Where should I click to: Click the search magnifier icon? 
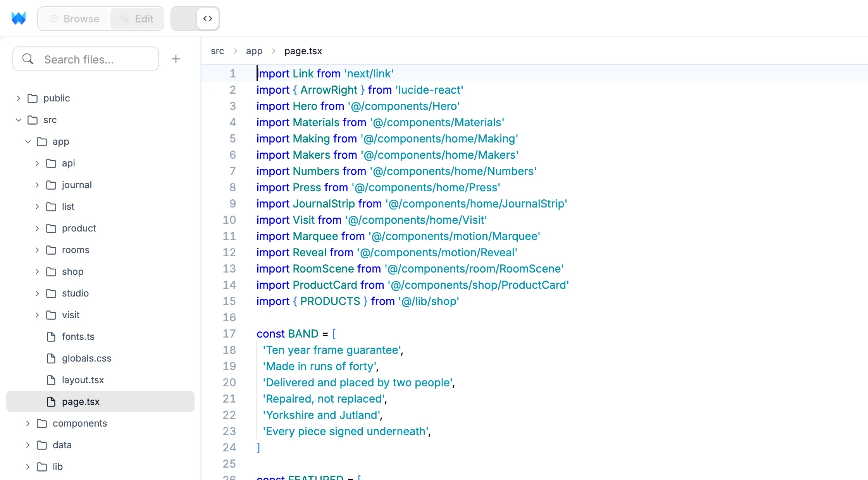(28, 59)
